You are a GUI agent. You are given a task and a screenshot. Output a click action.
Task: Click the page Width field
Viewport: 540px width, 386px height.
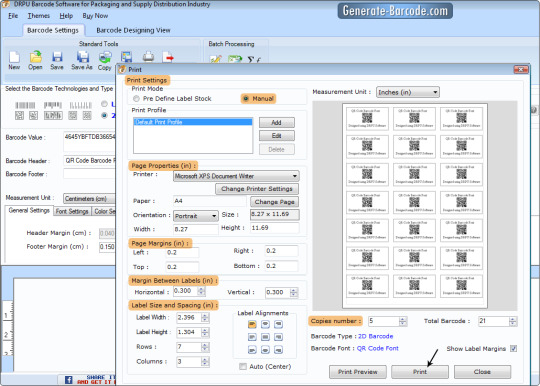(196, 229)
